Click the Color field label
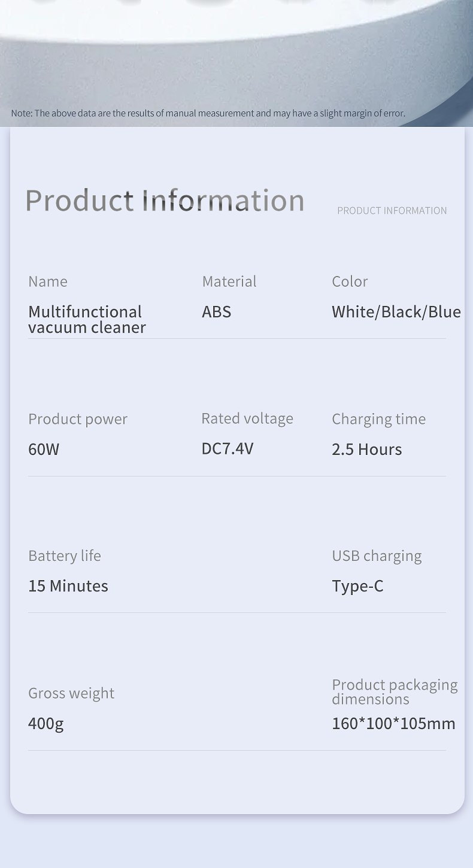473x868 pixels. coord(350,281)
